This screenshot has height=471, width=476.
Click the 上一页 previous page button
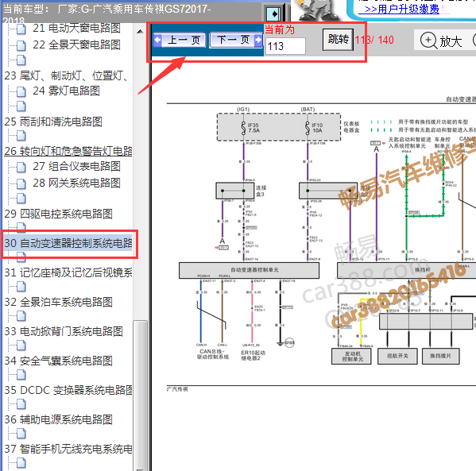coord(180,40)
